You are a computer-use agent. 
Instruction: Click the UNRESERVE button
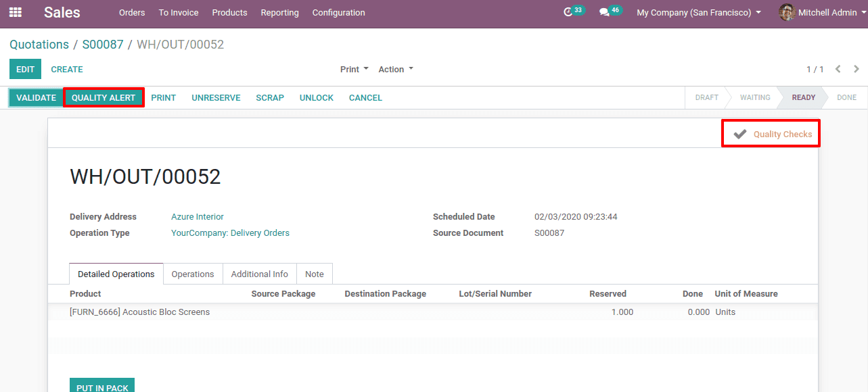[x=216, y=98]
